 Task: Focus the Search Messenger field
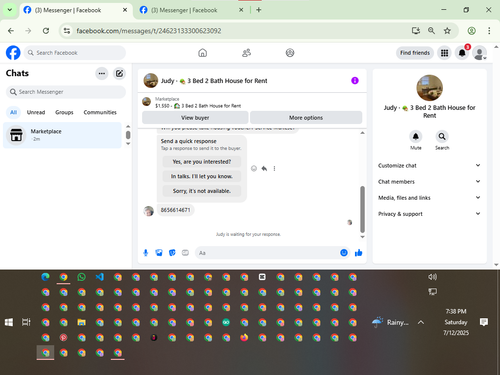pos(66,92)
